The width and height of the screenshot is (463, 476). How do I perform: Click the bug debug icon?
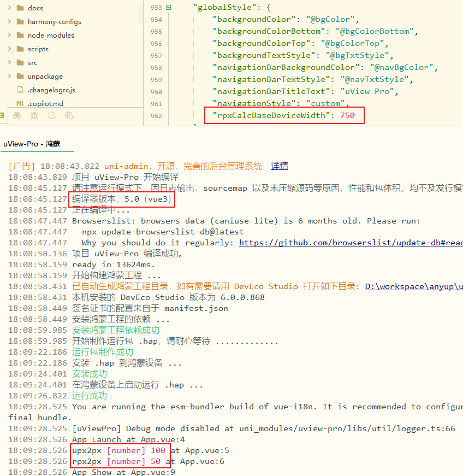pos(34,115)
